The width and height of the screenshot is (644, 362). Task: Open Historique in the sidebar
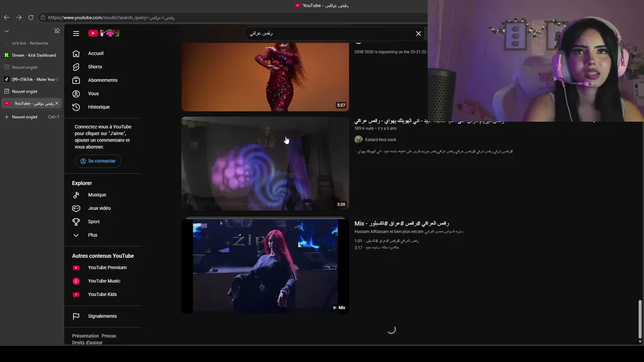pos(103,107)
